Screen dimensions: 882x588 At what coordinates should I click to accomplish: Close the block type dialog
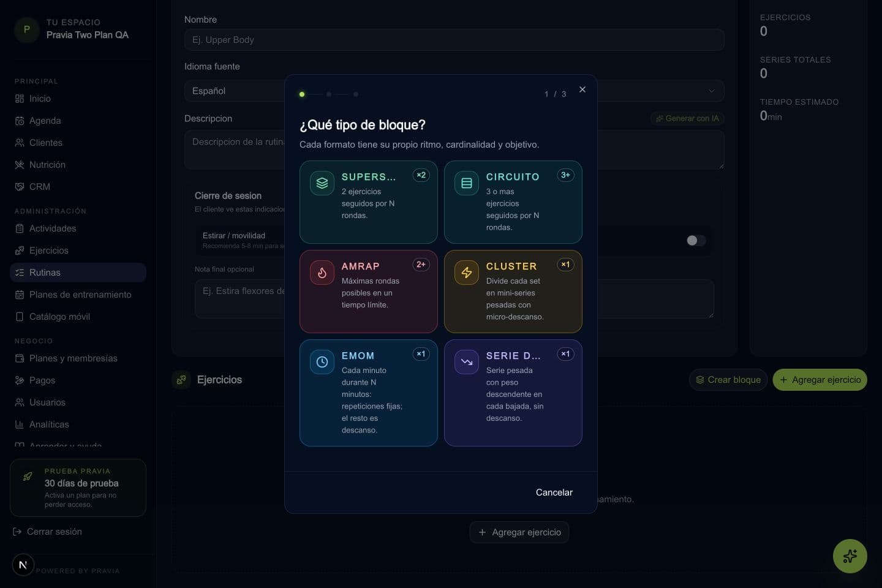click(x=582, y=89)
